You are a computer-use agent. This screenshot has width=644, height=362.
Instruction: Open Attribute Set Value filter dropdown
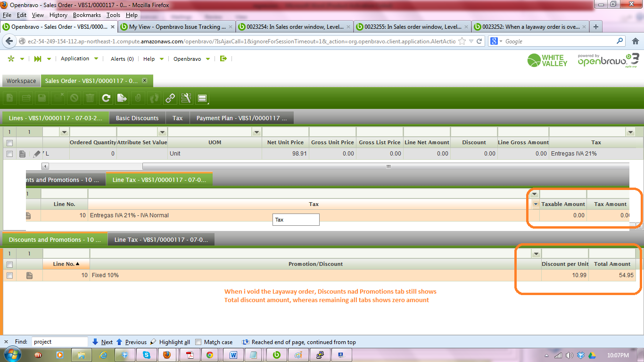(162, 132)
